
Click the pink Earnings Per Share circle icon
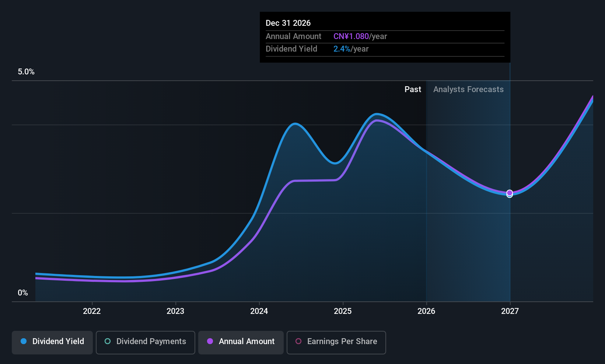[x=298, y=342]
